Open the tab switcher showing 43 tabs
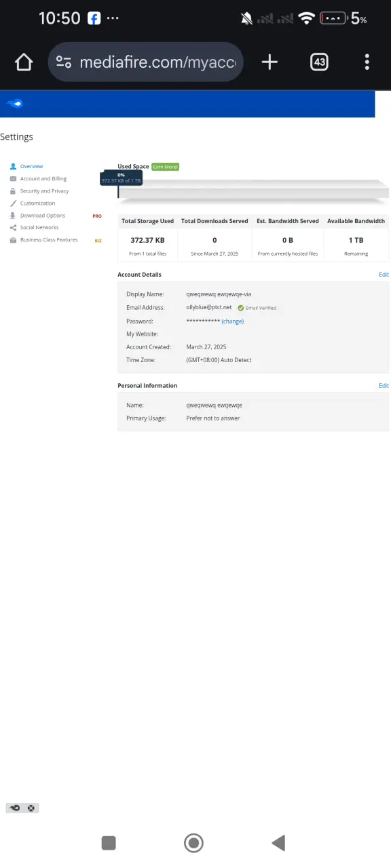Viewport: 391px width, 868px height. (319, 62)
